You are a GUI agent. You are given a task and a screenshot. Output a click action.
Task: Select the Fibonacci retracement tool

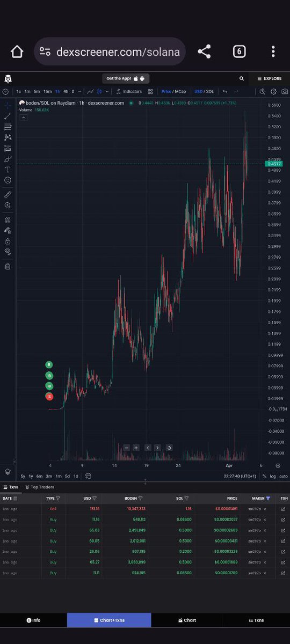[x=8, y=127]
